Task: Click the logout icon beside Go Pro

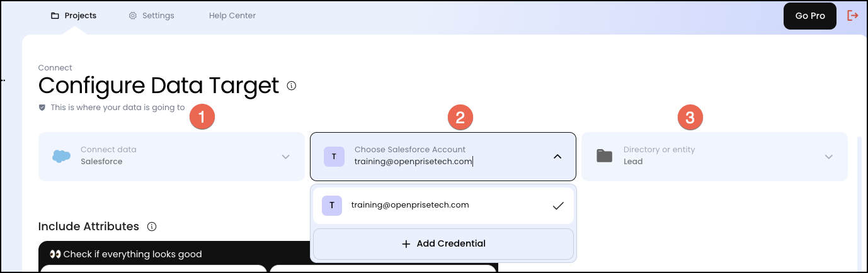Action: pyautogui.click(x=853, y=16)
